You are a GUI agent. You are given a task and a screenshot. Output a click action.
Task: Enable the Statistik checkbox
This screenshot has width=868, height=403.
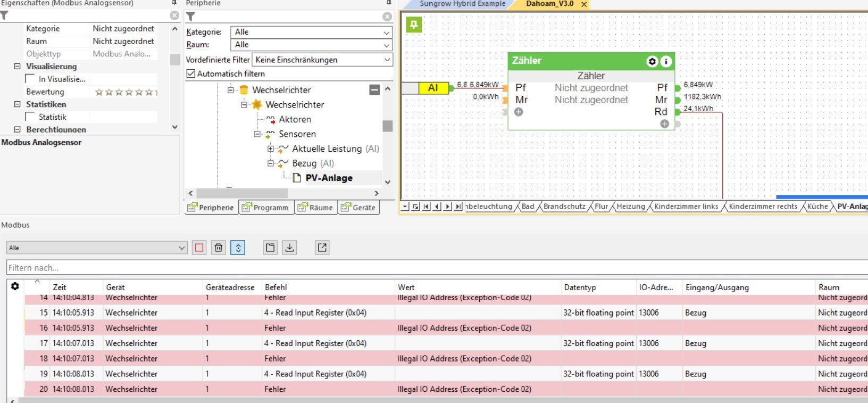(30, 117)
